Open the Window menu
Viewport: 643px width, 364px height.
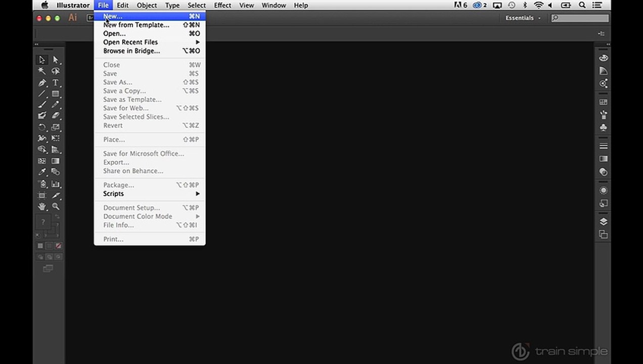(x=273, y=5)
